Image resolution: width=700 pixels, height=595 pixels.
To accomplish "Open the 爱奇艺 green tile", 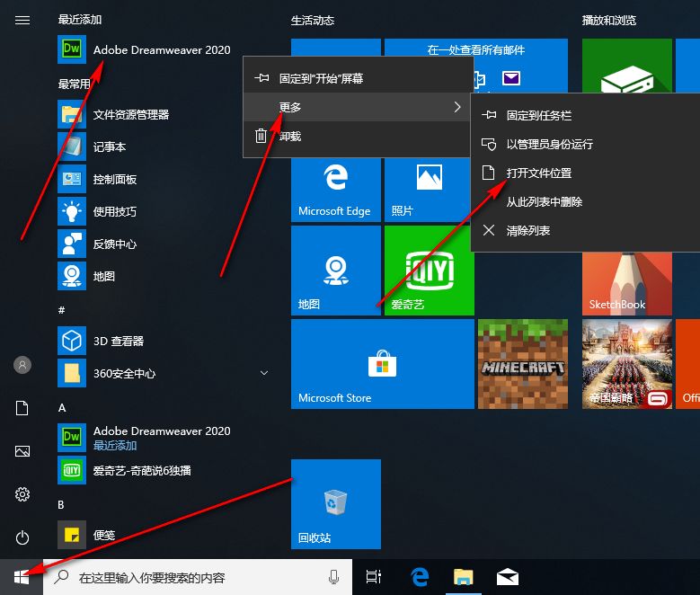I will pos(429,271).
